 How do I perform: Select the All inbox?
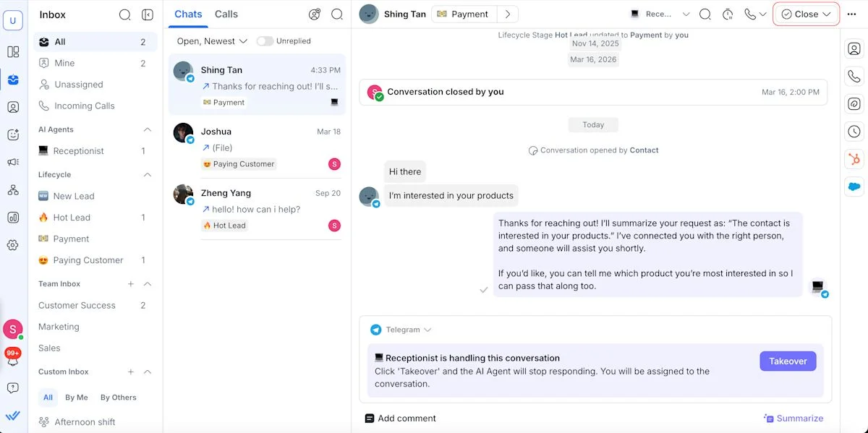(94, 42)
